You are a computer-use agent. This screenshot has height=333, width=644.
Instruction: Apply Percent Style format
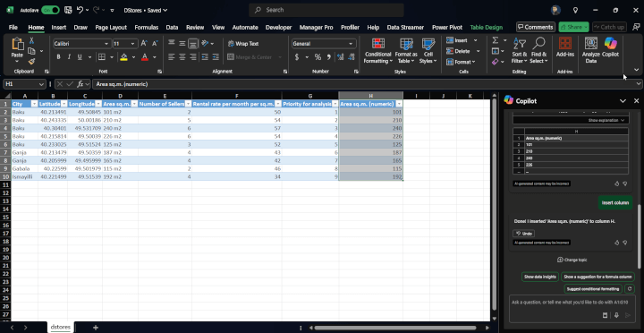point(318,57)
